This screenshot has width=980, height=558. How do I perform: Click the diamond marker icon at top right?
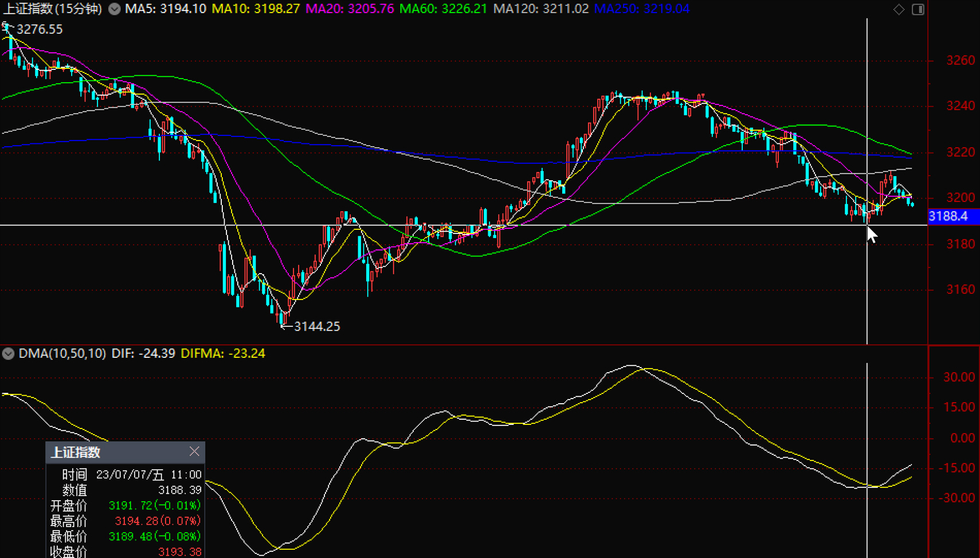click(x=899, y=9)
